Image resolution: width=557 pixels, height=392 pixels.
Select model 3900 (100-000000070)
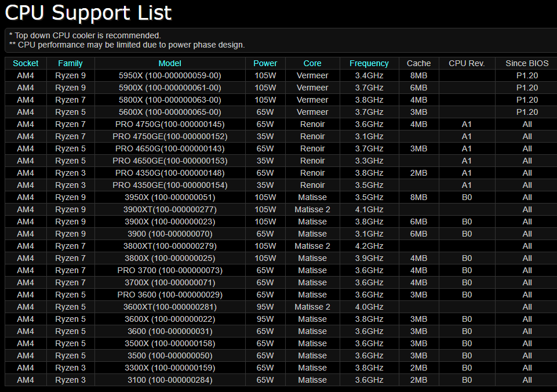click(170, 234)
